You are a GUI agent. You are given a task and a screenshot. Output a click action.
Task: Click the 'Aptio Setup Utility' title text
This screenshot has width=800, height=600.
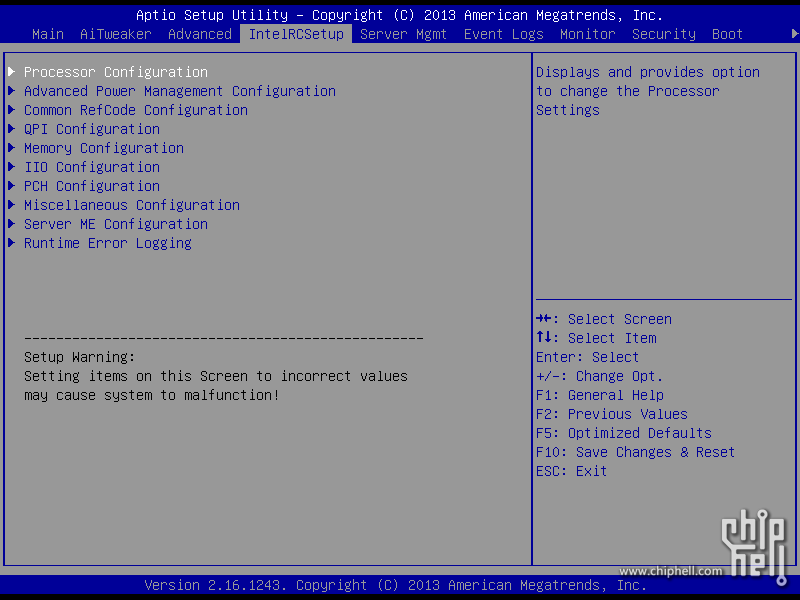212,15
